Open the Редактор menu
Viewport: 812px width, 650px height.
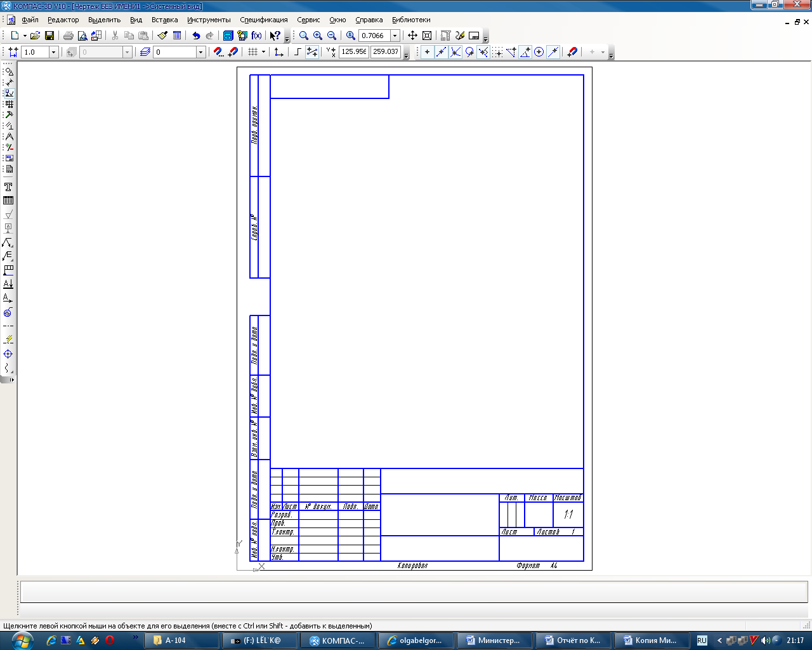pos(63,20)
